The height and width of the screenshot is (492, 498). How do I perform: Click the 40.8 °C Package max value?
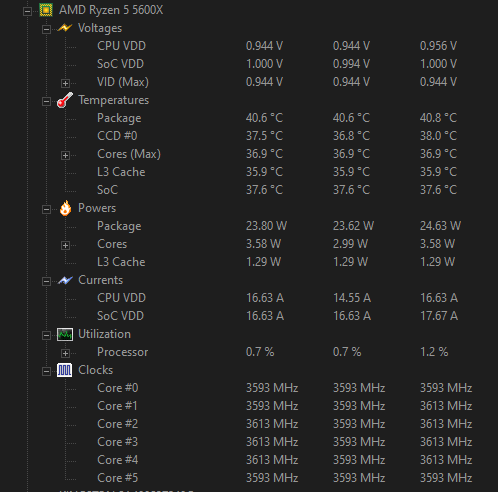click(x=438, y=118)
